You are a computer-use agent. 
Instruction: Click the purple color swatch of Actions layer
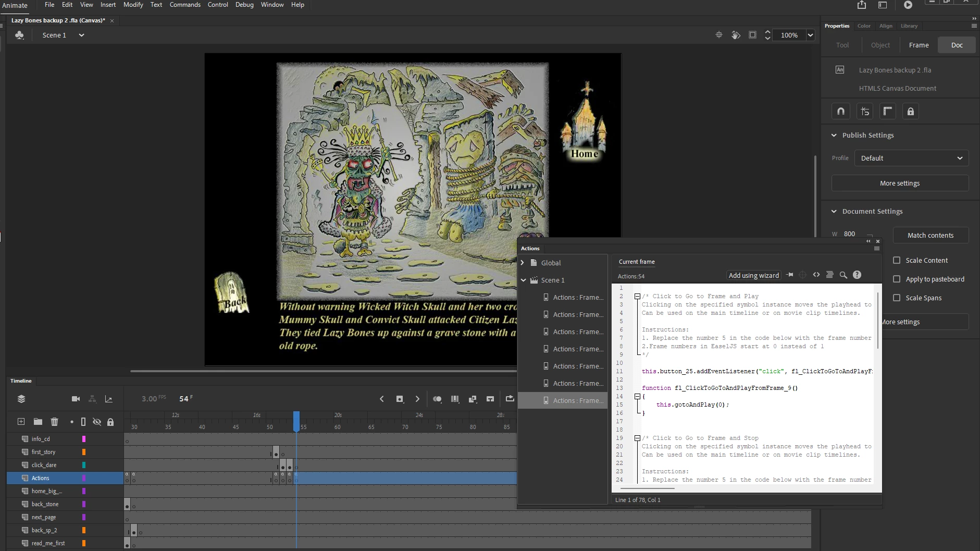pyautogui.click(x=83, y=478)
